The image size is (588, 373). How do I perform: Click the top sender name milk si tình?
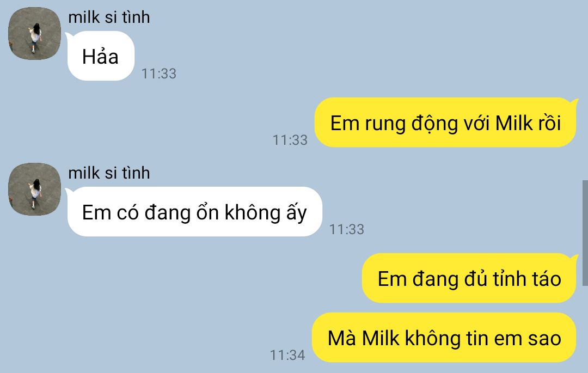[109, 17]
